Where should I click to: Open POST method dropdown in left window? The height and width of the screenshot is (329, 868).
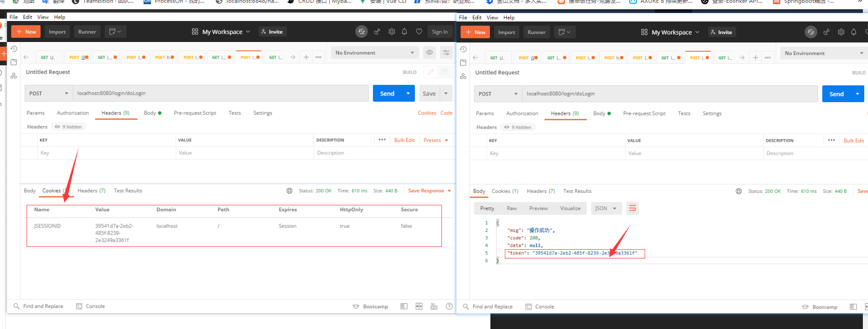pos(49,93)
